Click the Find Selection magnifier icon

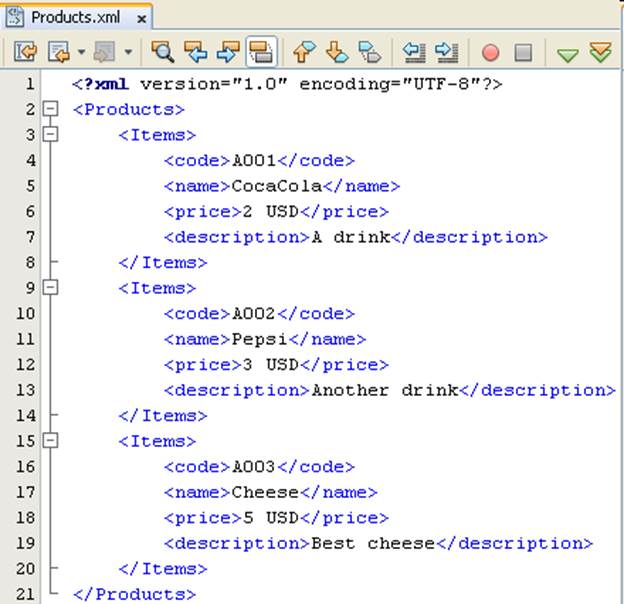pos(162,52)
